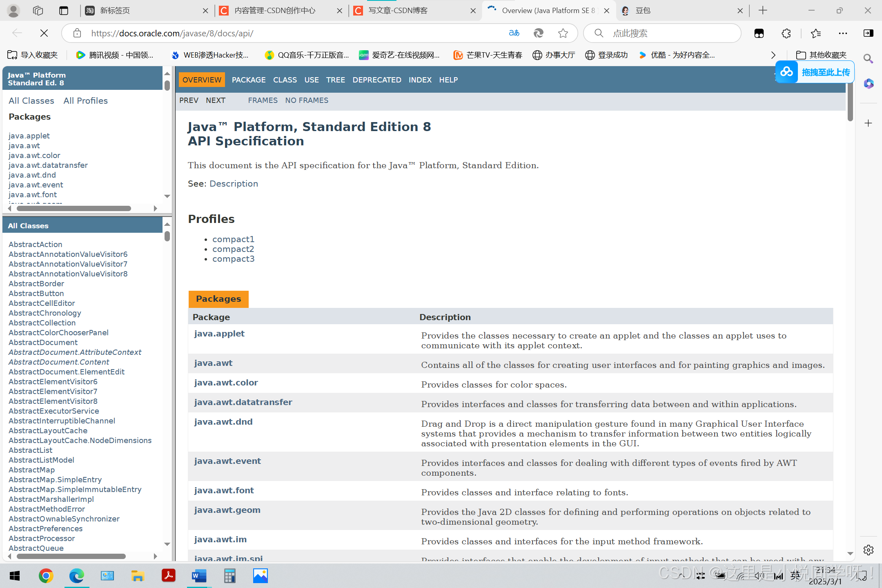This screenshot has width=882, height=588.
Task: Add page to favorites star icon
Action: click(563, 33)
